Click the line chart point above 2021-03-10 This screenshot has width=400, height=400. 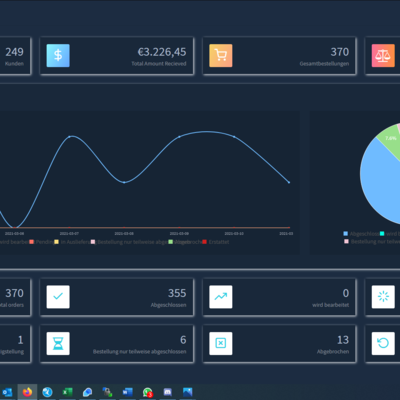234,137
